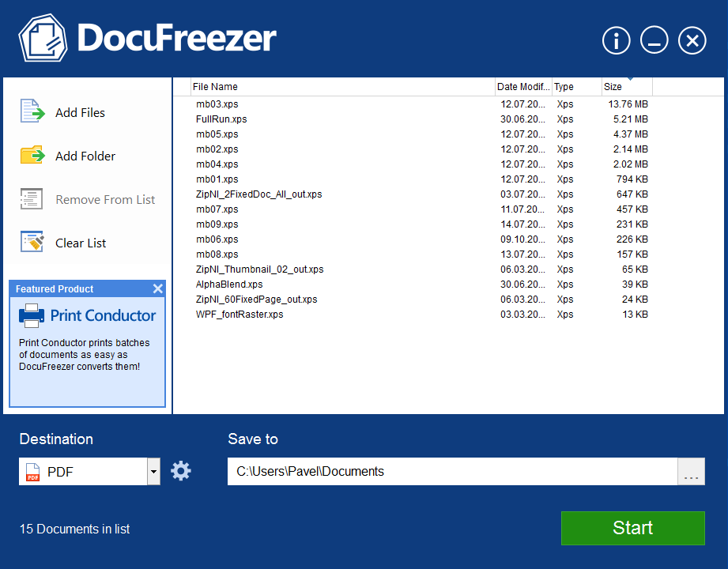Screen dimensions: 728x569
Task: Click Clear List text
Action: 81,243
